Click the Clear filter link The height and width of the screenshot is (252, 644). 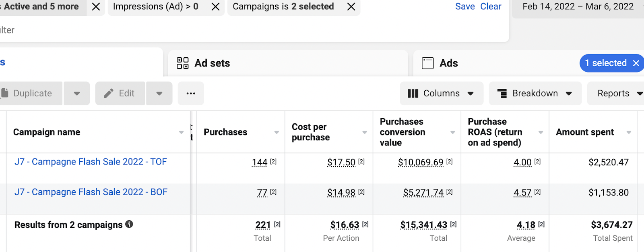click(x=491, y=6)
